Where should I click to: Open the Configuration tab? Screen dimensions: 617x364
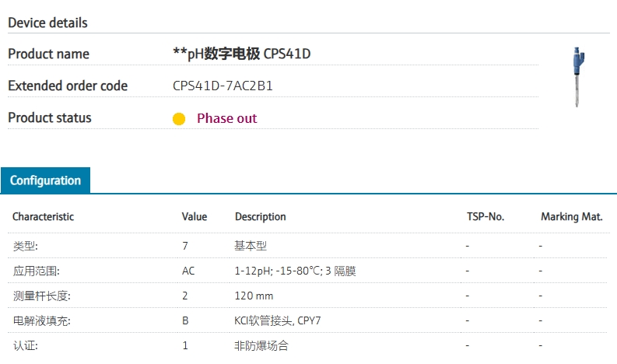click(45, 180)
